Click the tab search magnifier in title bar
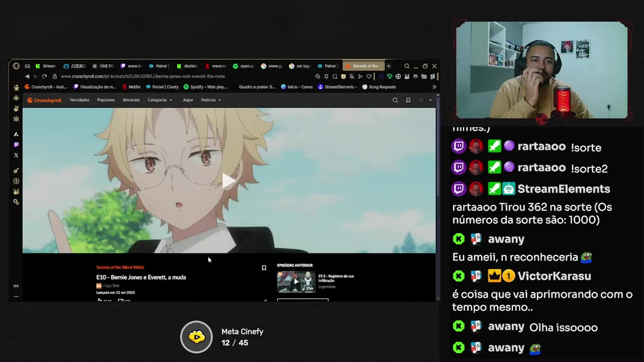644x362 pixels. pos(407,66)
